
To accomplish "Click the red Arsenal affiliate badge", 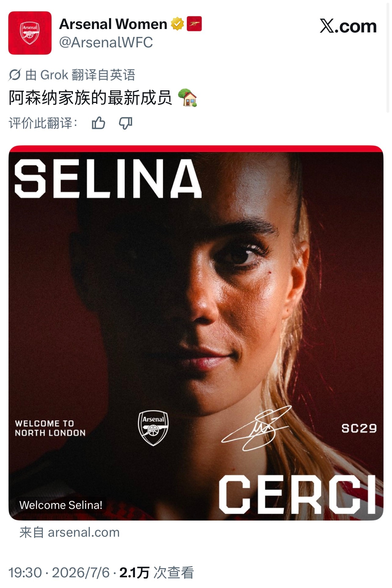I will [194, 24].
